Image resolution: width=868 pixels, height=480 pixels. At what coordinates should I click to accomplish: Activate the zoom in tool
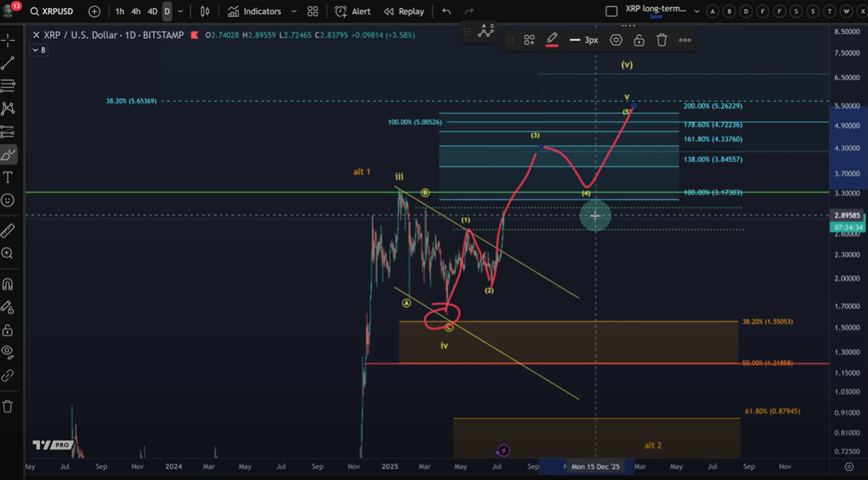tap(7, 253)
